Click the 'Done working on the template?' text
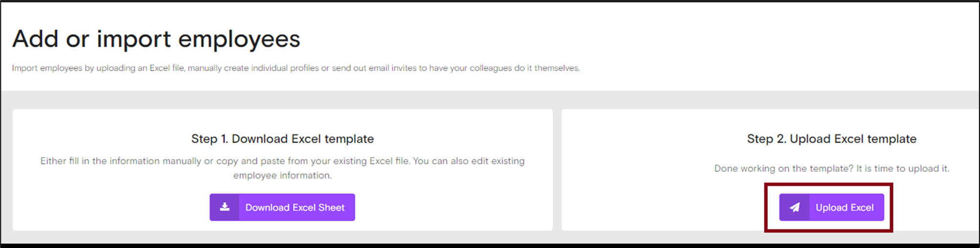The width and height of the screenshot is (980, 248). 783,168
